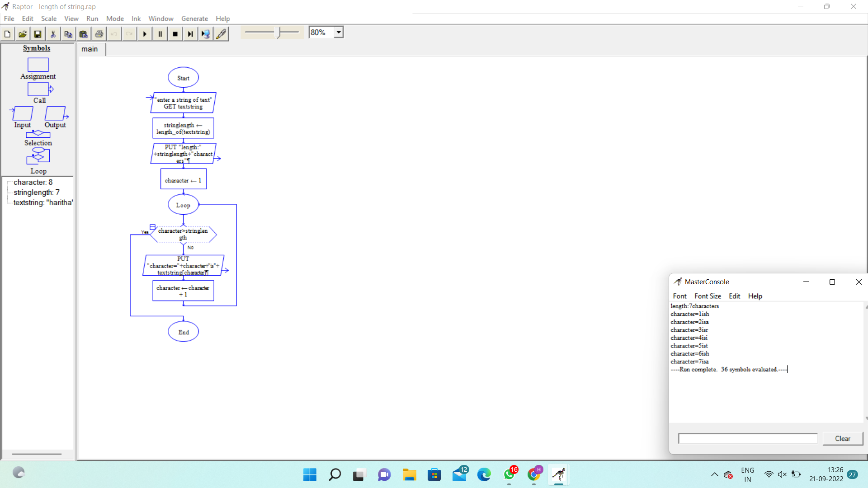The width and height of the screenshot is (868, 488).
Task: Switch to the main tab
Action: (x=90, y=49)
